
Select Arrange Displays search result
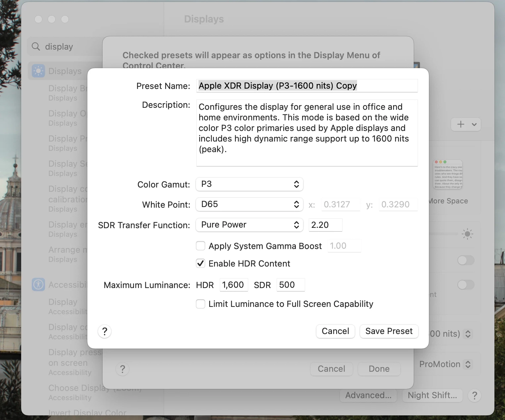click(68, 254)
